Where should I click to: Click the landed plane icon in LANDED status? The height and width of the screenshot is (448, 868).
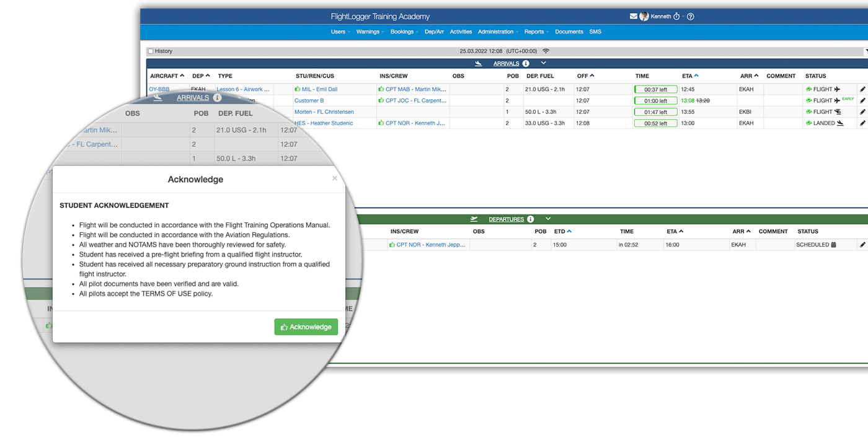841,123
